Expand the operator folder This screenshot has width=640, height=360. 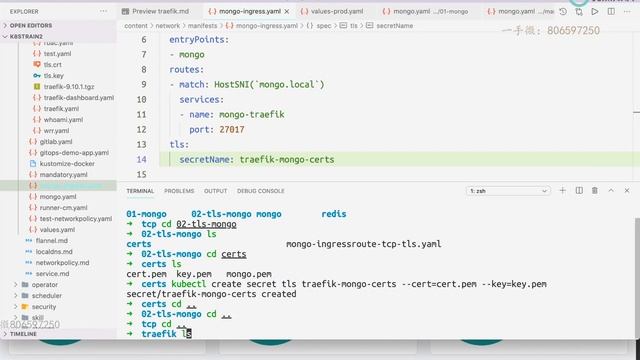coord(44,284)
